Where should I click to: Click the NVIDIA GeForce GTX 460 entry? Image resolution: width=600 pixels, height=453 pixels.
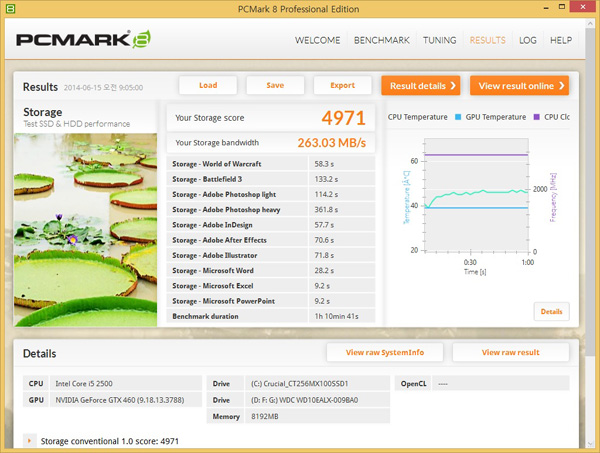(120, 400)
